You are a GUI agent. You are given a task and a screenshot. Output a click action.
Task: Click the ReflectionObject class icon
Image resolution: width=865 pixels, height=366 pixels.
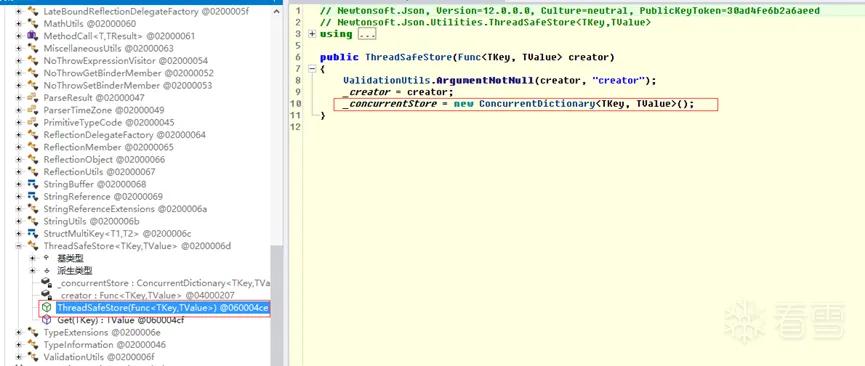click(x=33, y=160)
